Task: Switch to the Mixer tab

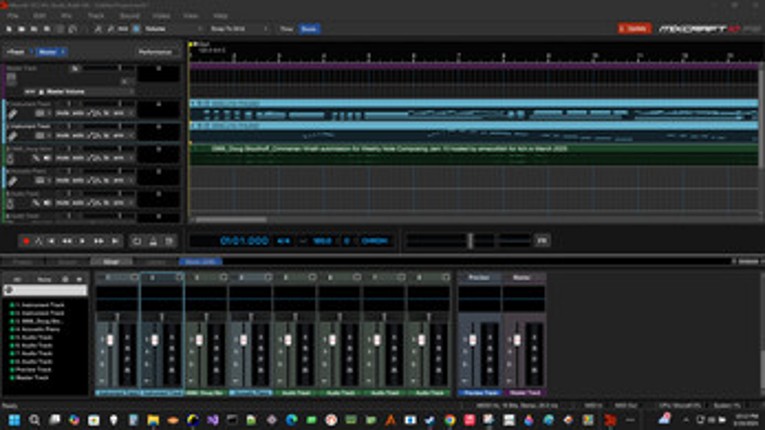Action: (x=111, y=262)
